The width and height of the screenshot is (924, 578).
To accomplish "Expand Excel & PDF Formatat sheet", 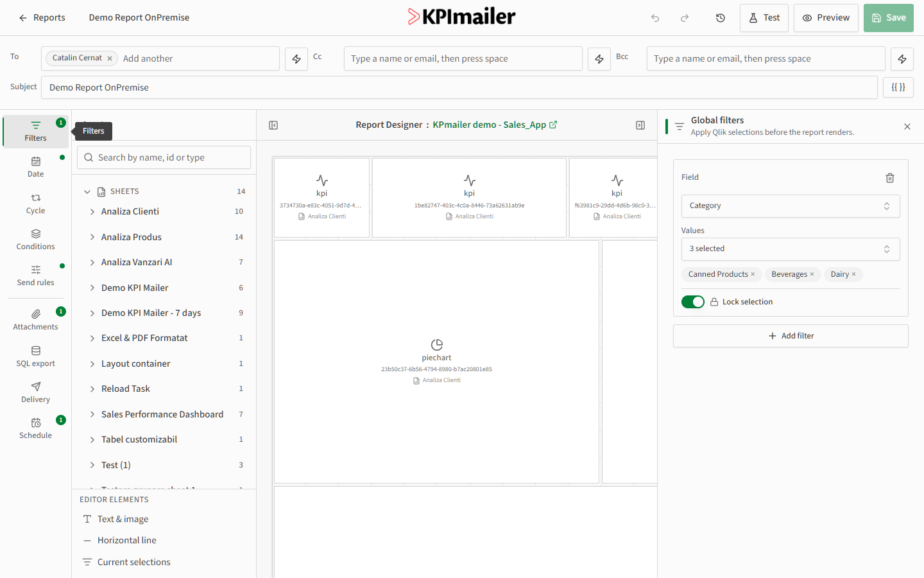I will (x=92, y=338).
